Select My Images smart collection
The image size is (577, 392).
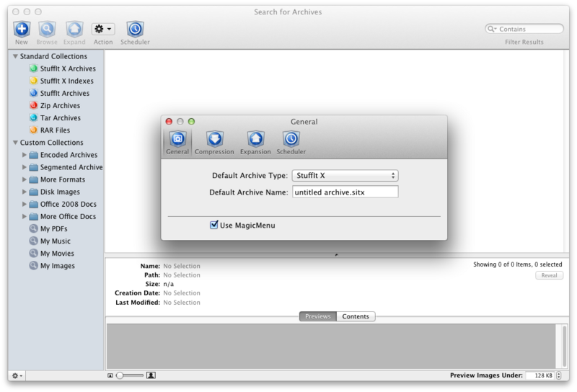point(52,265)
